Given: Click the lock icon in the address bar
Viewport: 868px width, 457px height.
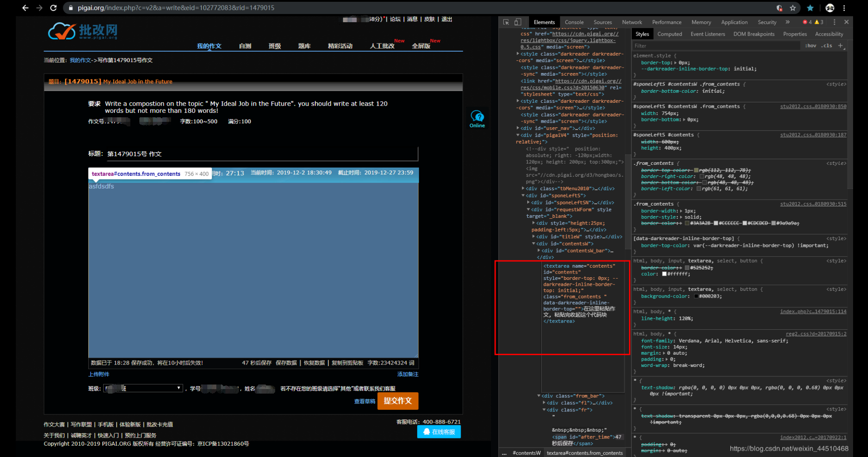Looking at the screenshot, I should [x=71, y=8].
